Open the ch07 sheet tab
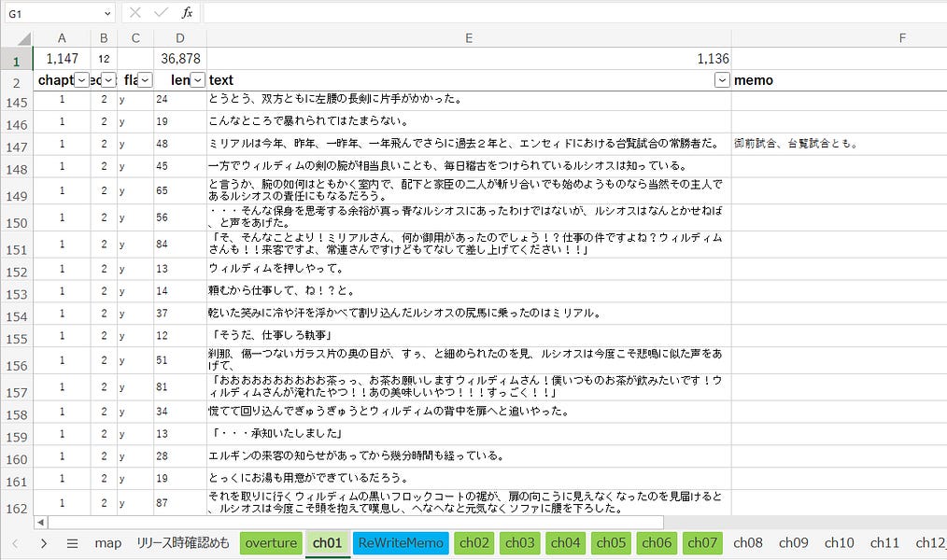947x560 pixels. click(702, 542)
